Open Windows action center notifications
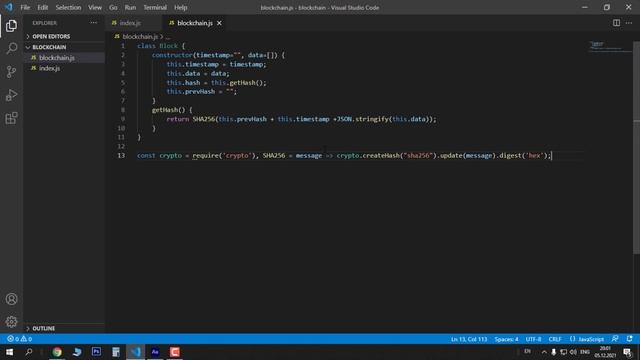The image size is (640, 360). coord(628,352)
